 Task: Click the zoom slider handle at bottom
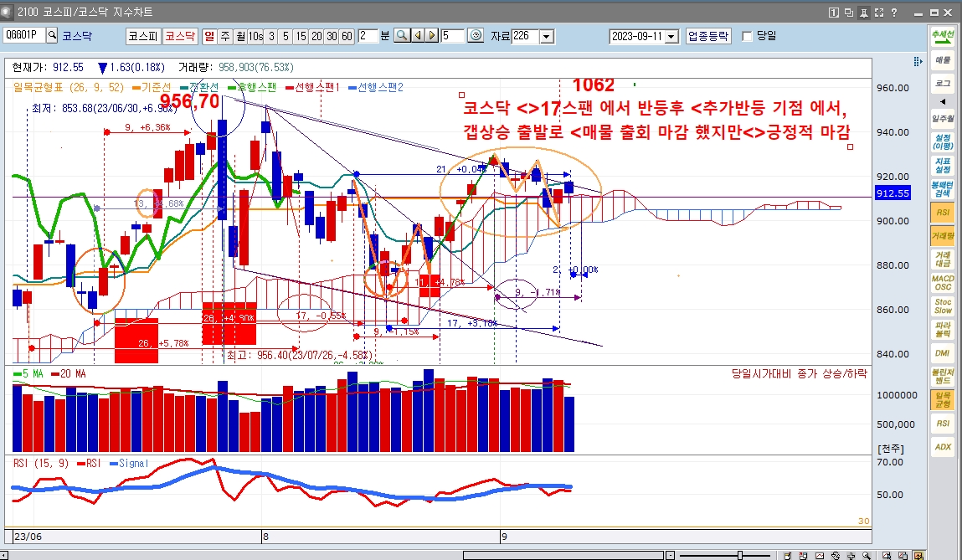pos(740,555)
